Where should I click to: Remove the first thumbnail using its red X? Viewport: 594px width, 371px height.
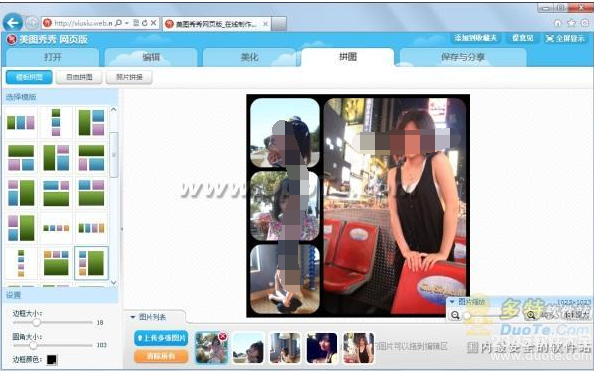pyautogui.click(x=223, y=336)
